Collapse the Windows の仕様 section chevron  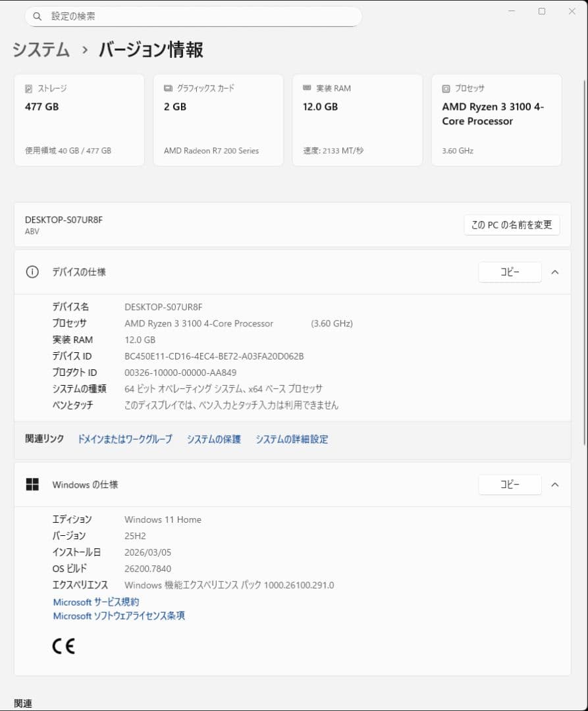click(x=555, y=485)
